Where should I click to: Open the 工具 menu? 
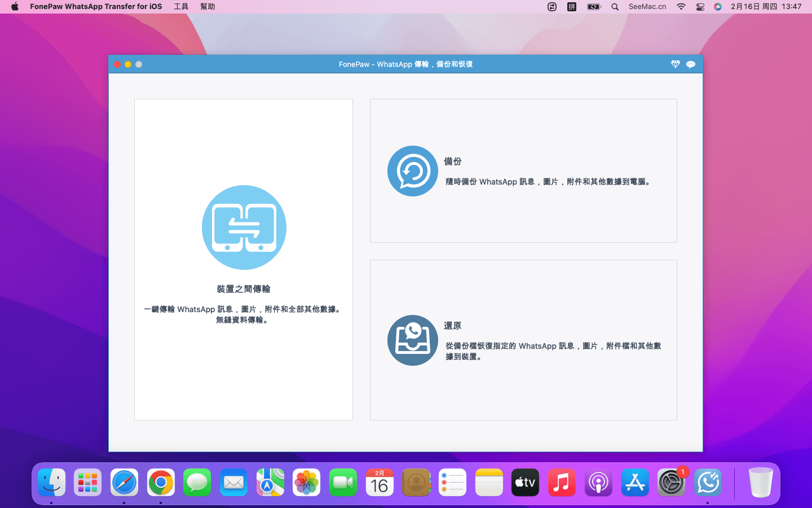tap(181, 7)
